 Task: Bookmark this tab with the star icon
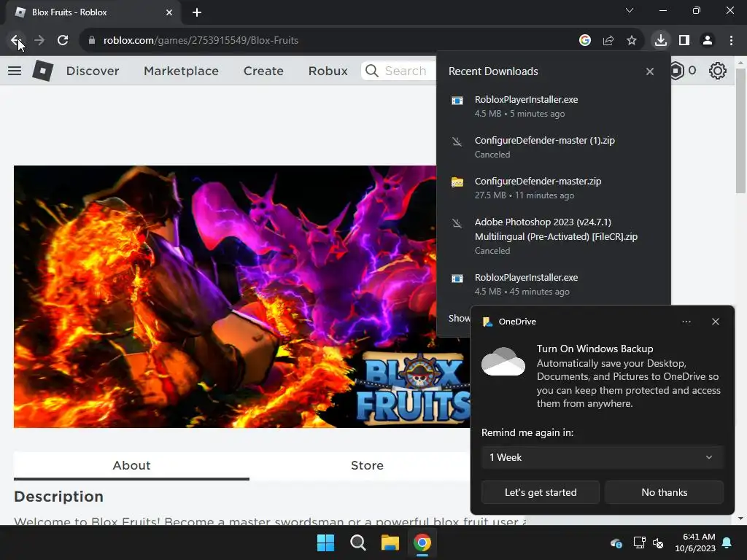632,40
